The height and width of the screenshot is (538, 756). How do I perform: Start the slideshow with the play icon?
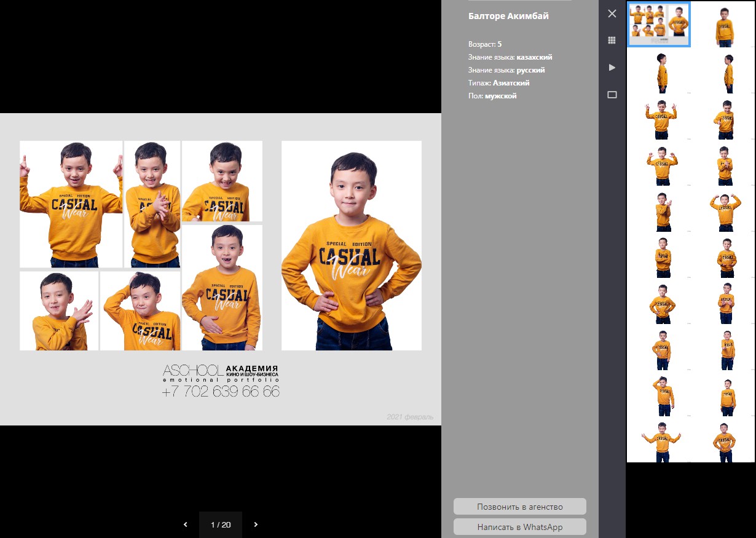pyautogui.click(x=612, y=68)
